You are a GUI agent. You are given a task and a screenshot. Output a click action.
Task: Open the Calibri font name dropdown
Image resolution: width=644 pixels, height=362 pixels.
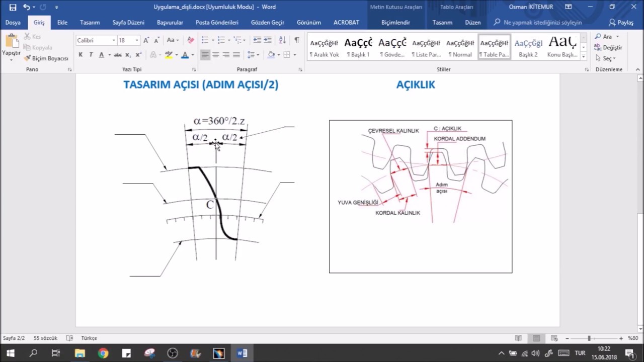[114, 40]
